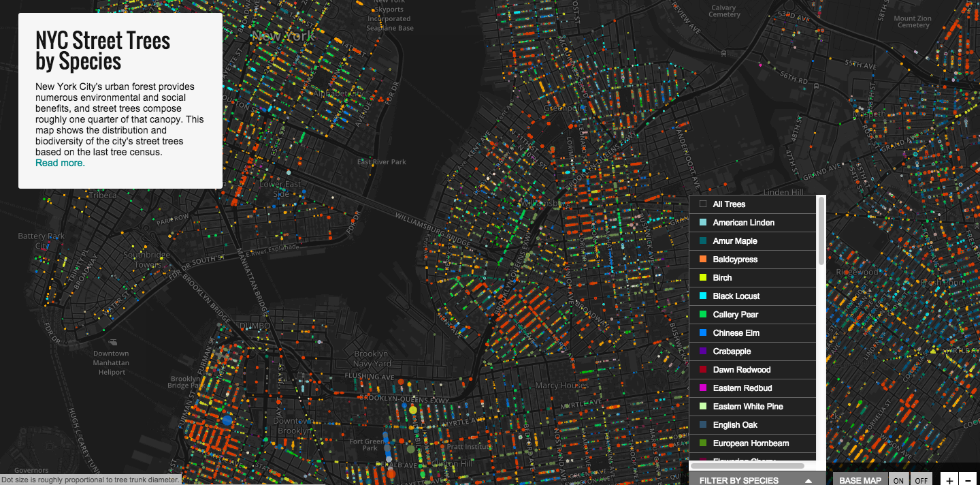The width and height of the screenshot is (980, 485).
Task: Click the Filter by Species arrow
Action: pos(808,480)
